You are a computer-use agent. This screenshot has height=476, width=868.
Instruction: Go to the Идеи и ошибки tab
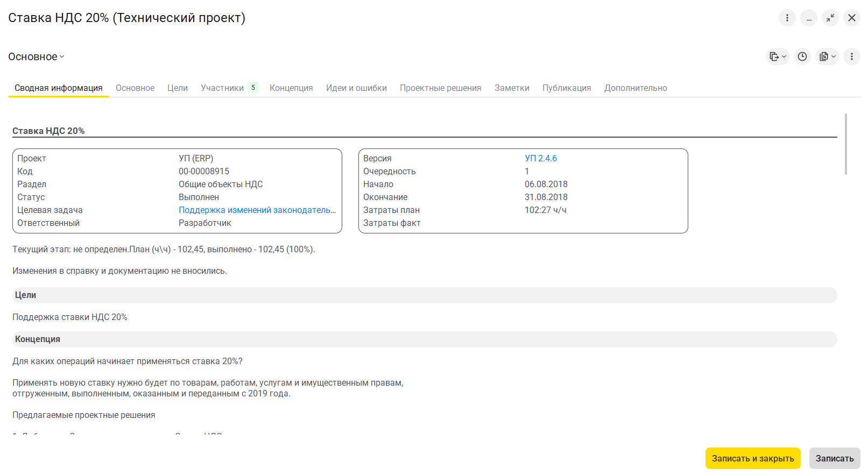(x=356, y=88)
